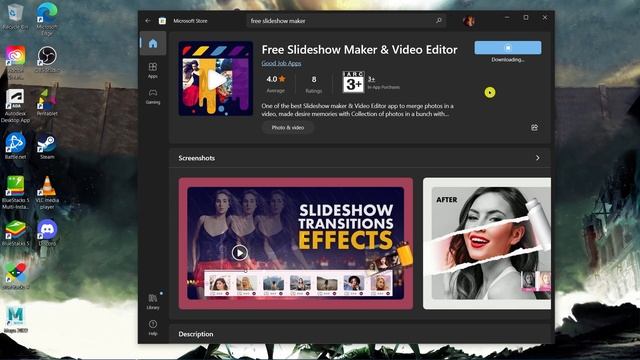This screenshot has height=360, width=640.
Task: Select the BlueStacks 5 desktop icon
Action: (16, 233)
